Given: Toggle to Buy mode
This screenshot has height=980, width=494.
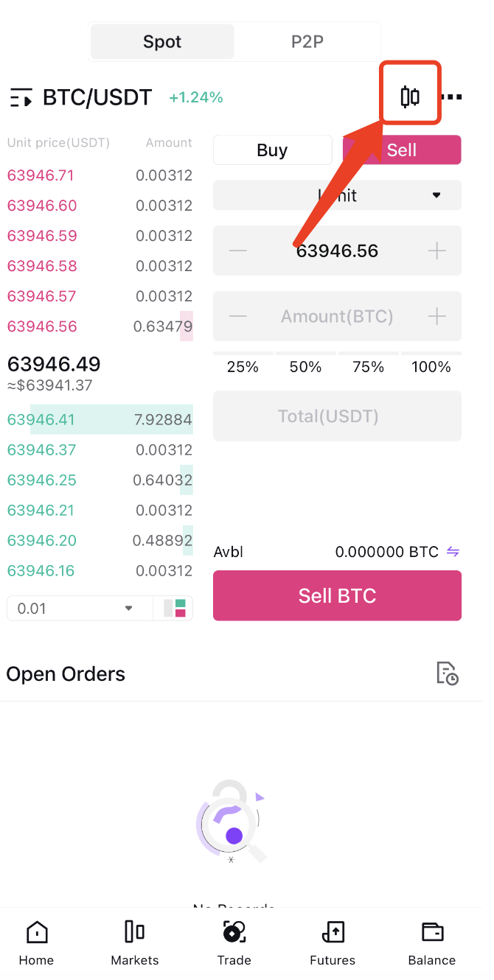Looking at the screenshot, I should 272,150.
